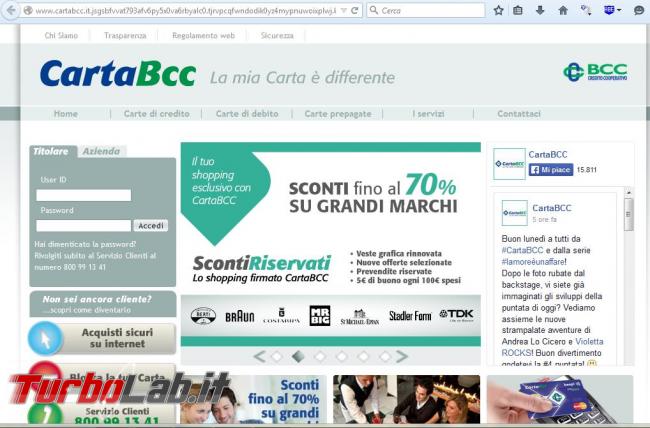This screenshot has width=650, height=428.
Task: Open URL history dropdown arrow in address bar
Action: click(x=344, y=11)
